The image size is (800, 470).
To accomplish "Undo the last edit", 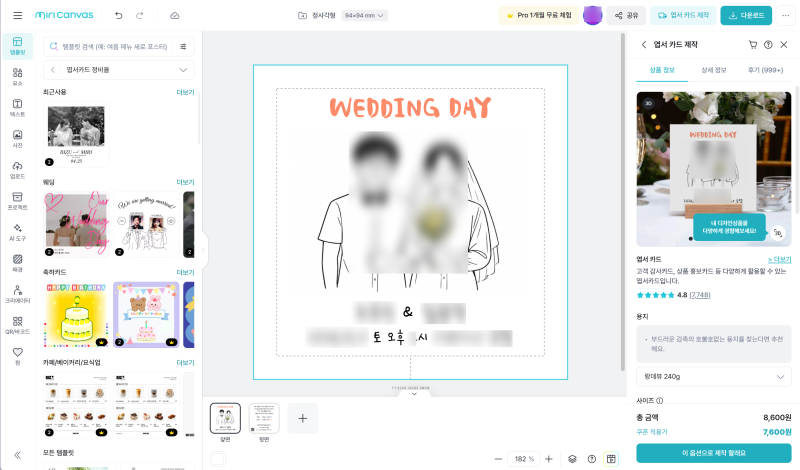I will tap(119, 15).
